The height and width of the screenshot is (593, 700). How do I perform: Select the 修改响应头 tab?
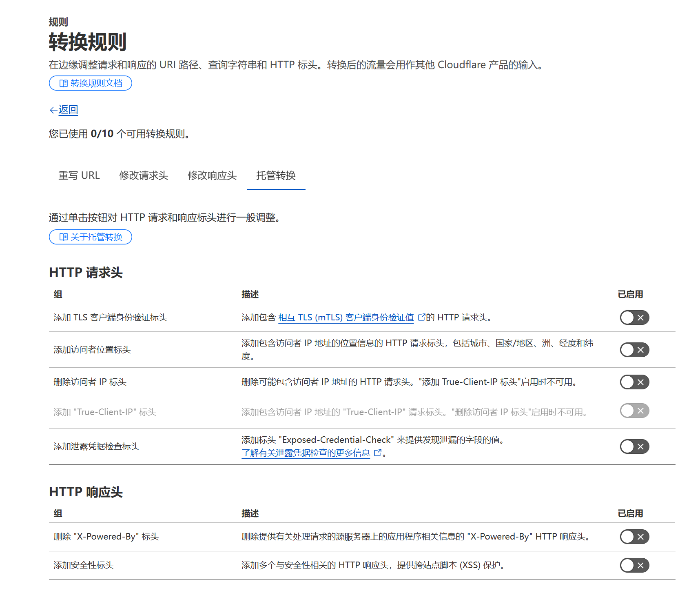pos(212,175)
